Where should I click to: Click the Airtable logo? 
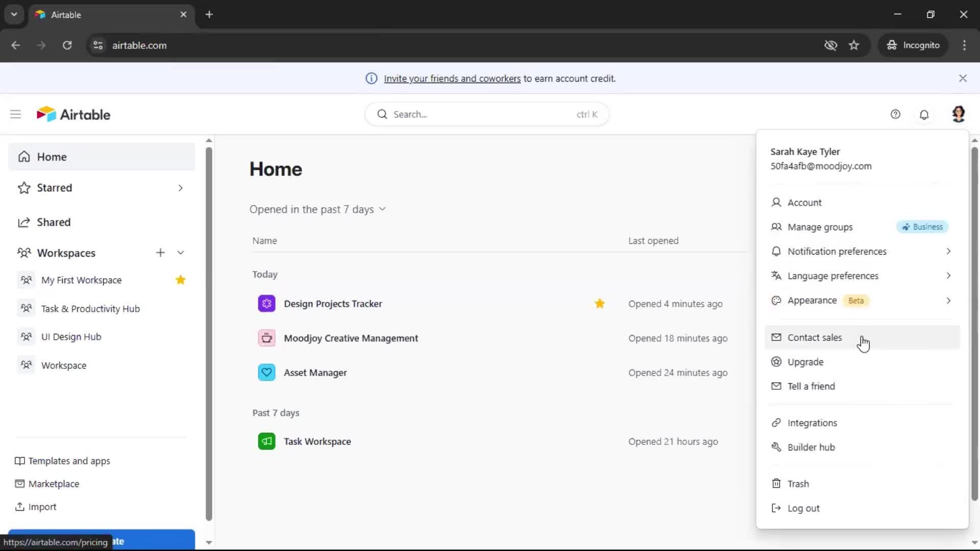tap(73, 114)
